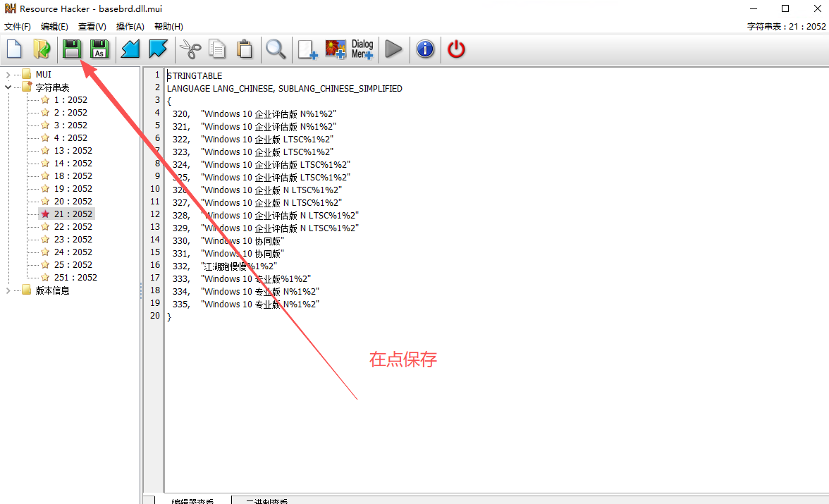Click Add new blank script icon
The image size is (829, 504).
pyautogui.click(x=307, y=49)
